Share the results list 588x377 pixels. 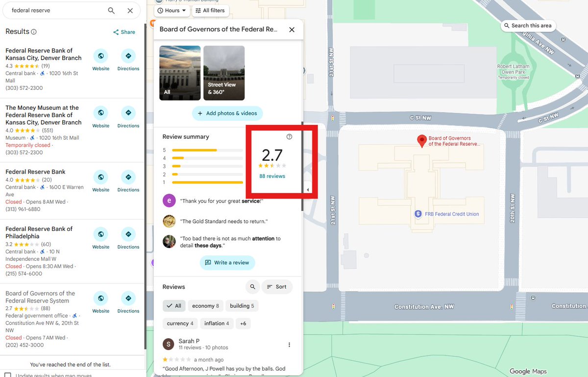pos(124,32)
